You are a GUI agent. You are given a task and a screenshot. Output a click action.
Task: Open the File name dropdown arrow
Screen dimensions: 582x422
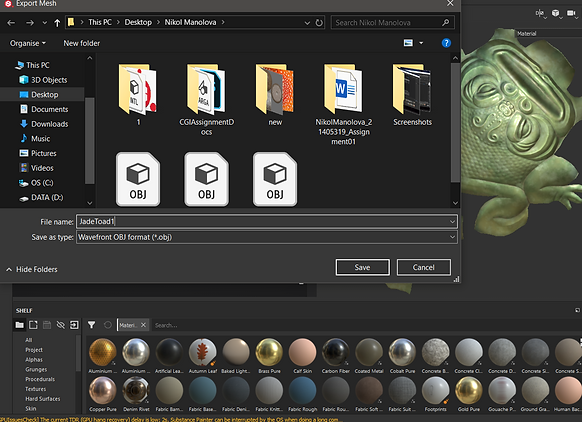tap(452, 222)
